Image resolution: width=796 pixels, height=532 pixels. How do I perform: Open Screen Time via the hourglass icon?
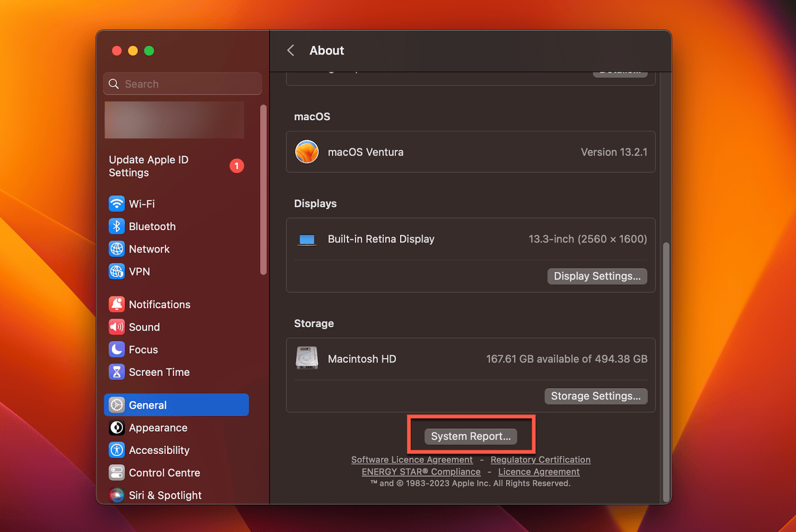116,372
